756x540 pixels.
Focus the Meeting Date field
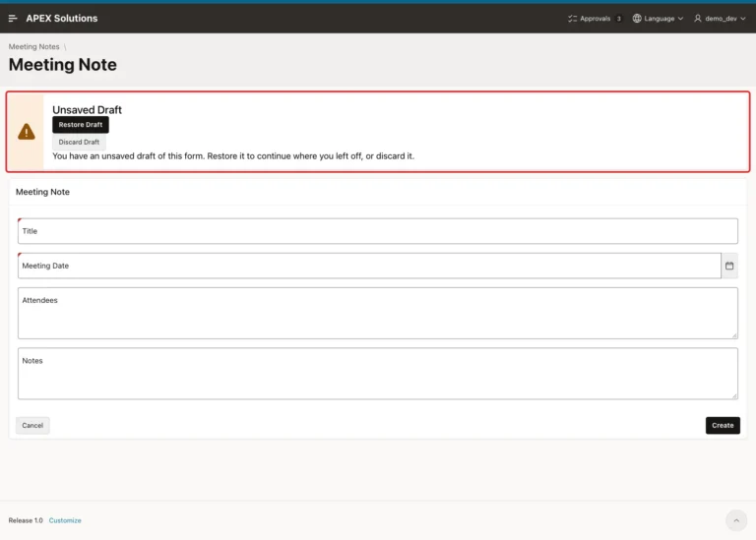369,266
